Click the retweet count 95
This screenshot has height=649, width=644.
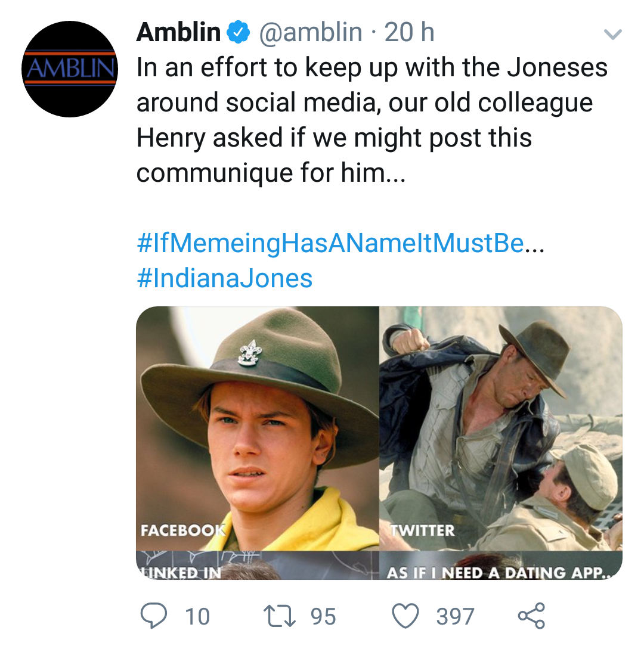(x=323, y=616)
